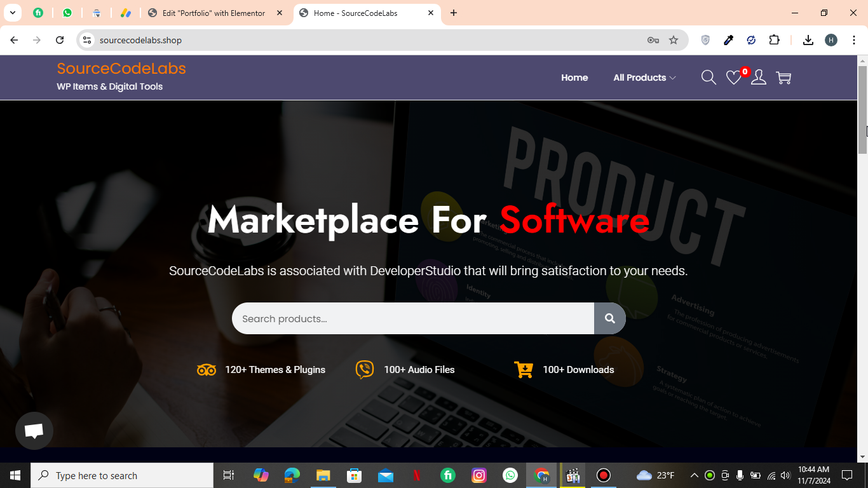Focus the Search products field
Viewport: 868px width, 488px height.
413,318
